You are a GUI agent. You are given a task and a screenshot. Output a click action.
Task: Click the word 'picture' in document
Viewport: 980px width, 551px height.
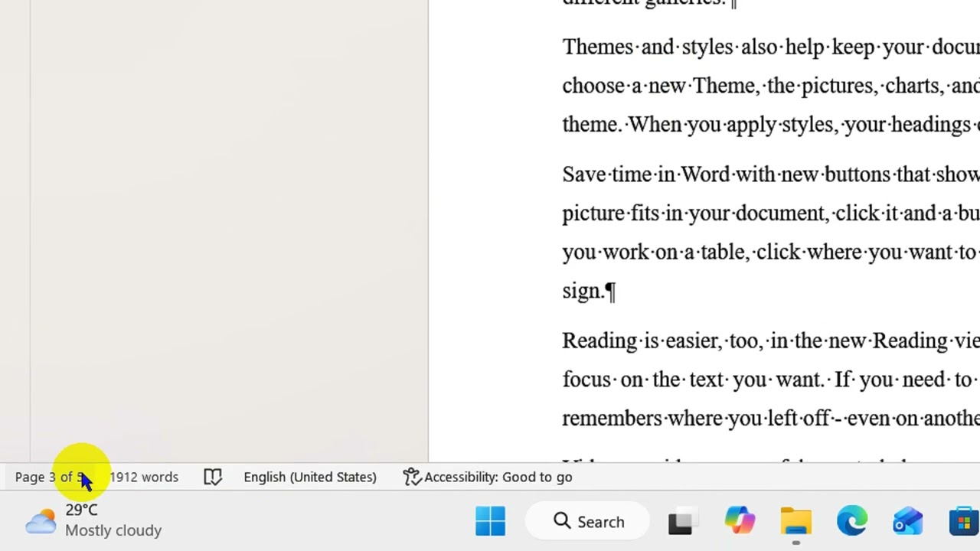coord(594,214)
